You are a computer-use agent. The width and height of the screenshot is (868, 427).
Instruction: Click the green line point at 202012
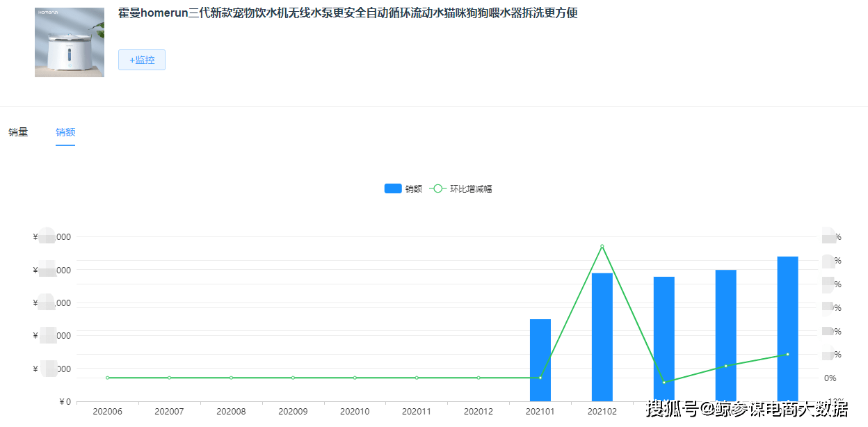[479, 378]
